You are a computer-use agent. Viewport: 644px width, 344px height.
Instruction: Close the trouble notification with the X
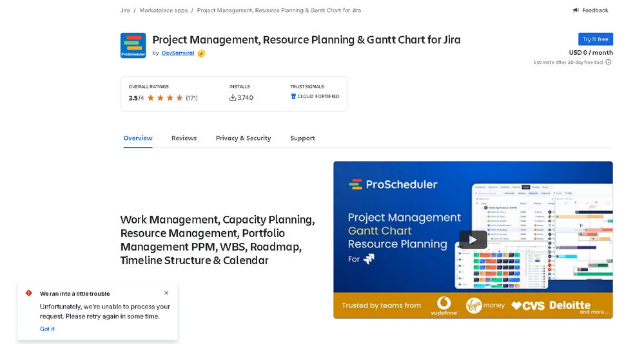pyautogui.click(x=166, y=293)
